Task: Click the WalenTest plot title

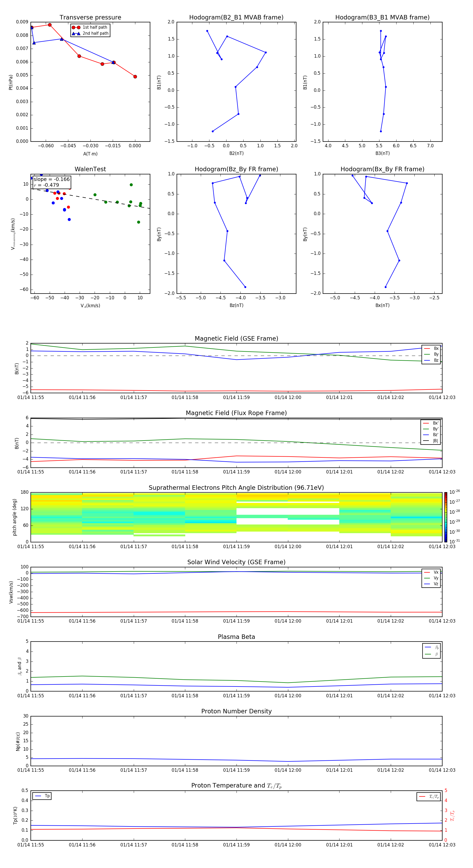Action: [x=90, y=169]
